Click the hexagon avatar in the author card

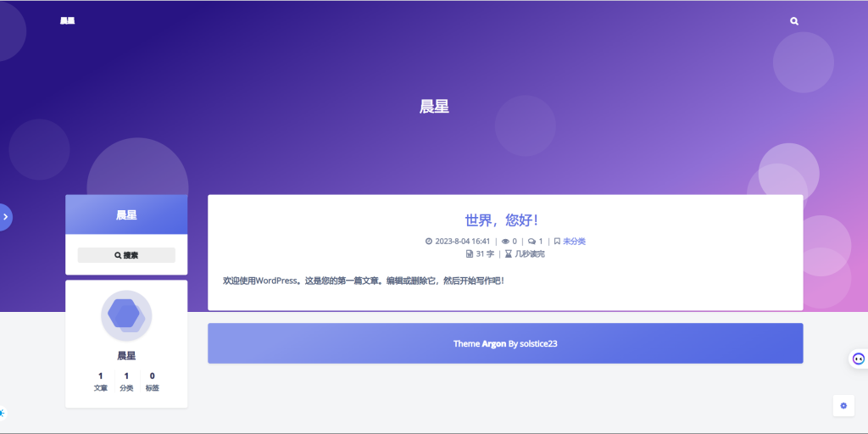click(x=126, y=315)
